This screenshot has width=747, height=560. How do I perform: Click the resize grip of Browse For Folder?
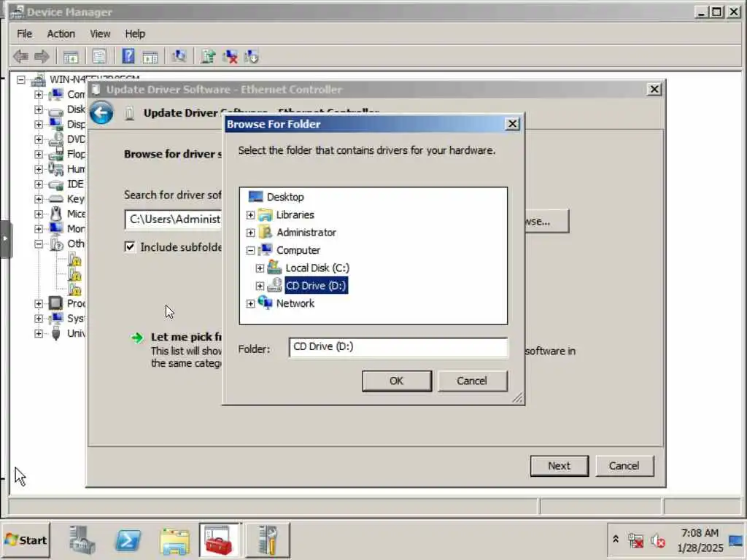click(518, 397)
